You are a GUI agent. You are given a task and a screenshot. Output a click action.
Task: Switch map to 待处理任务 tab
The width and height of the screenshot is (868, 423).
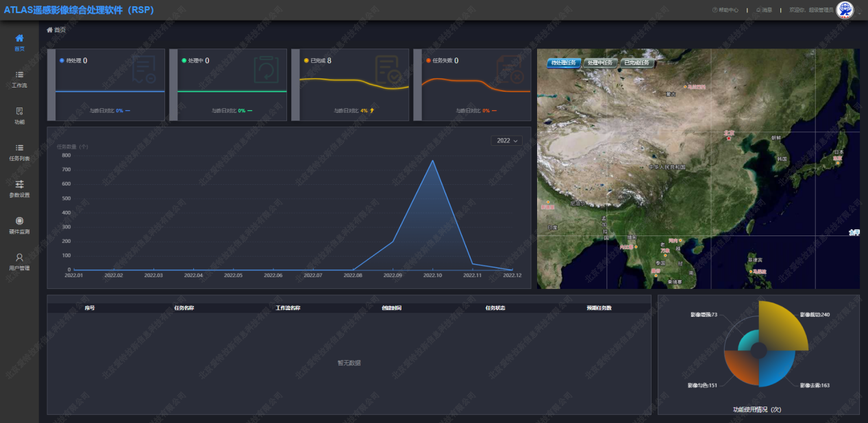coord(564,63)
